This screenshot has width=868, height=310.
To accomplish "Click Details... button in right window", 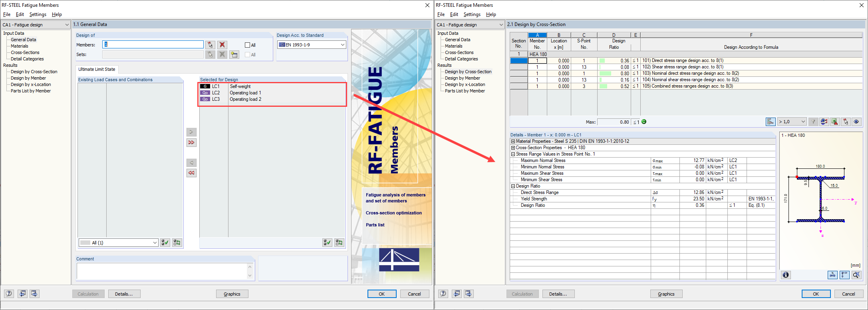I will 558,294.
